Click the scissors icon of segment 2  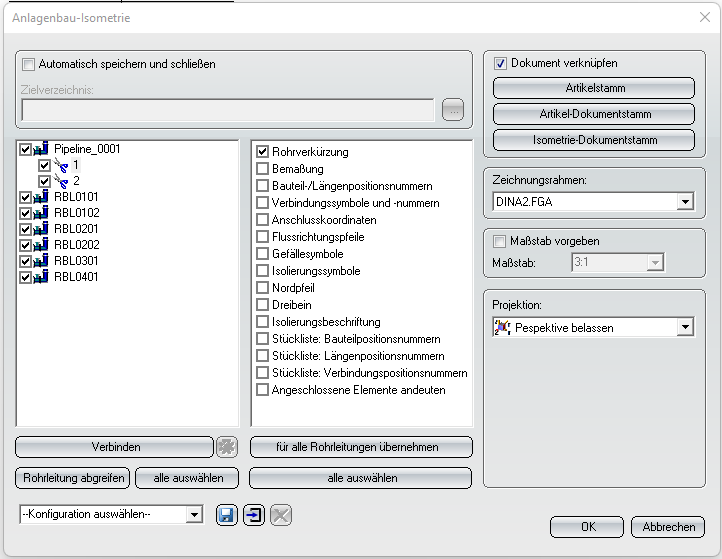[x=61, y=181]
